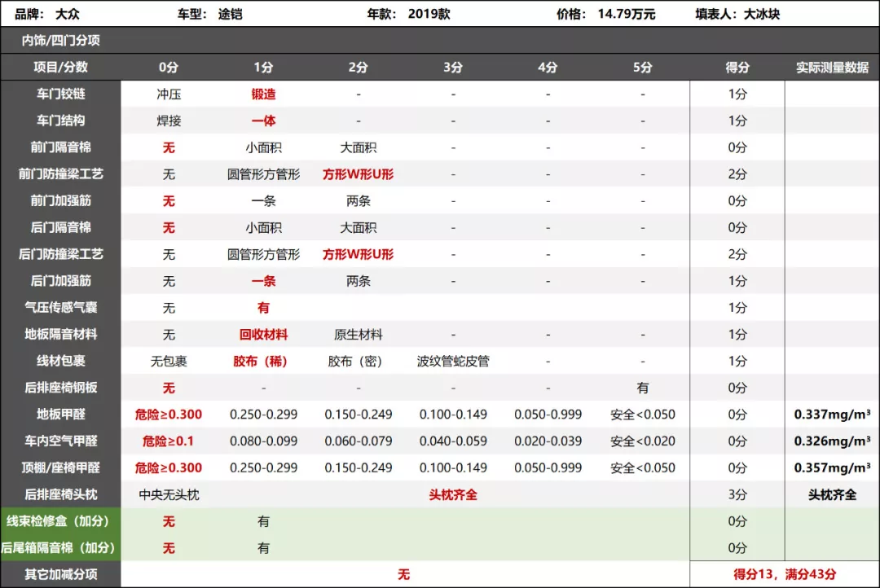This screenshot has width=880, height=588.
Task: Click the "大冰块" form filler name
Action: click(762, 14)
